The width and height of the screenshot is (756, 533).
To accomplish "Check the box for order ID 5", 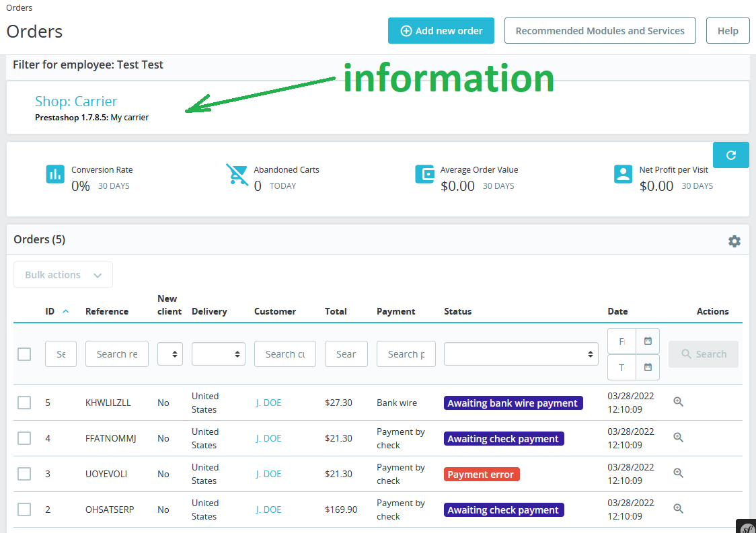I will click(x=24, y=403).
